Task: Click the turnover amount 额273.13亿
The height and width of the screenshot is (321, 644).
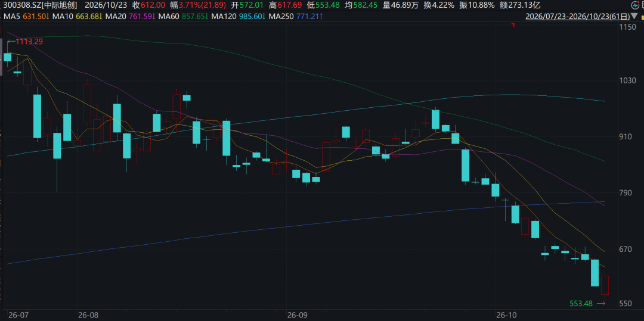Action: point(519,5)
